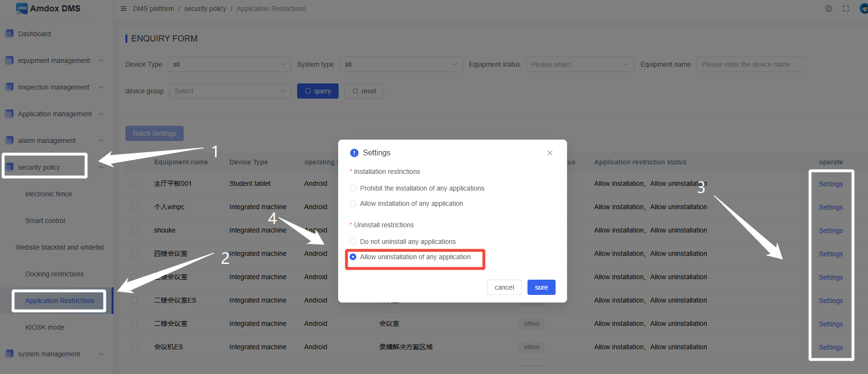868x374 pixels.
Task: Open the Device Type dropdown
Action: point(229,64)
